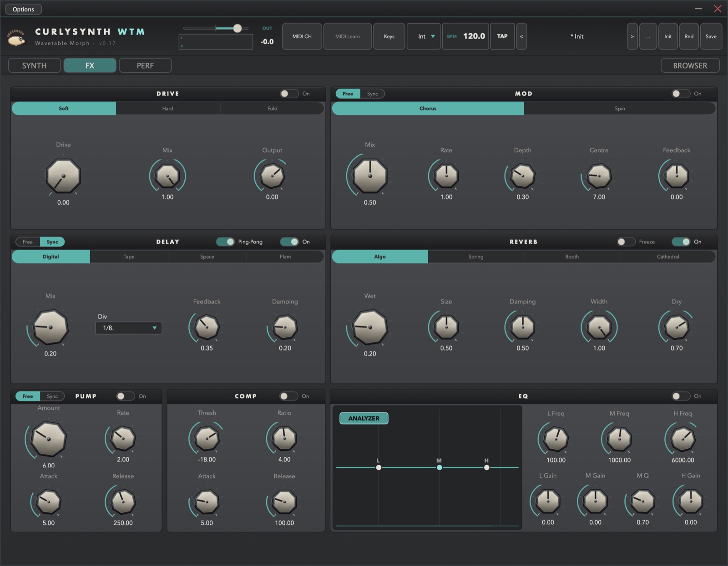Click the TAP tempo button
The height and width of the screenshot is (566, 728).
(x=502, y=36)
